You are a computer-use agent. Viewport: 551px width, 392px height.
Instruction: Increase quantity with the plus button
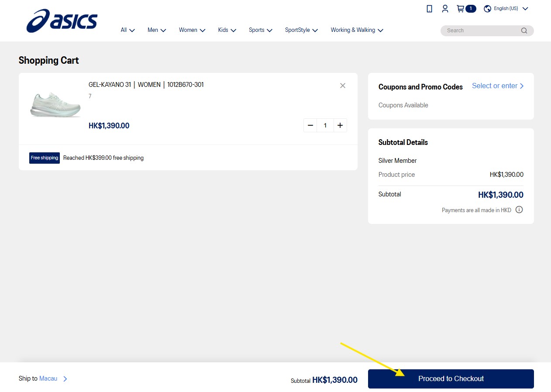(340, 125)
